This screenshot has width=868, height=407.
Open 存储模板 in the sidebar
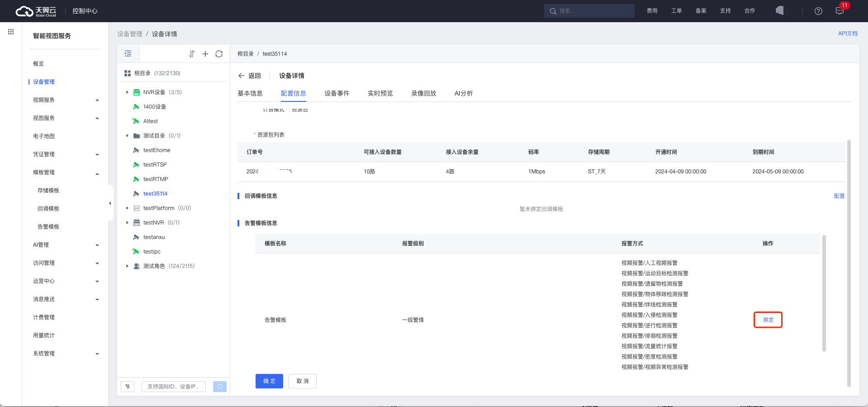48,191
